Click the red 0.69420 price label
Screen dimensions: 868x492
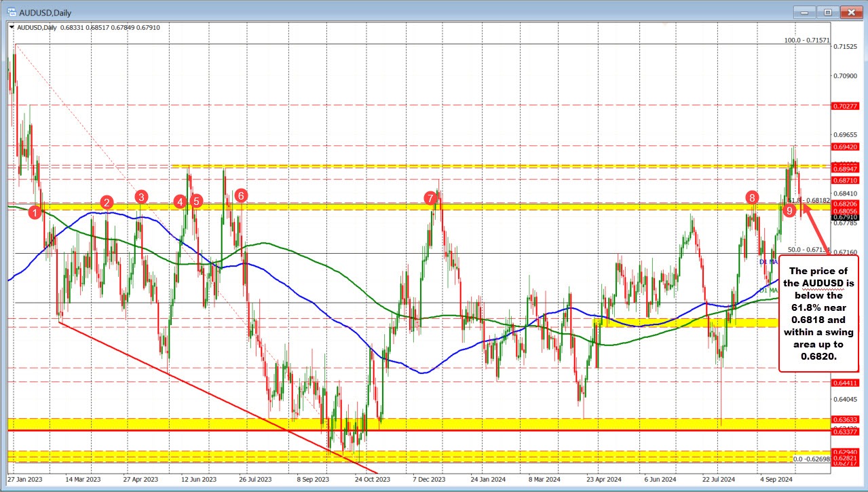[844, 147]
